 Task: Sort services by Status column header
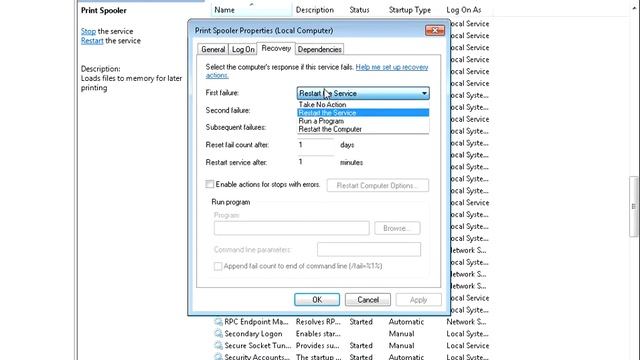[359, 10]
